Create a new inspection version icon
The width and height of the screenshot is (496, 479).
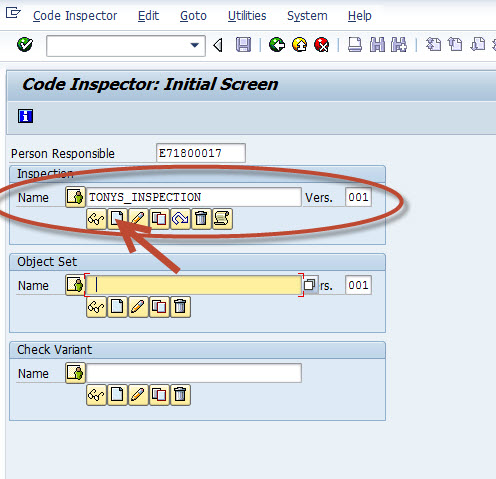(x=180, y=219)
